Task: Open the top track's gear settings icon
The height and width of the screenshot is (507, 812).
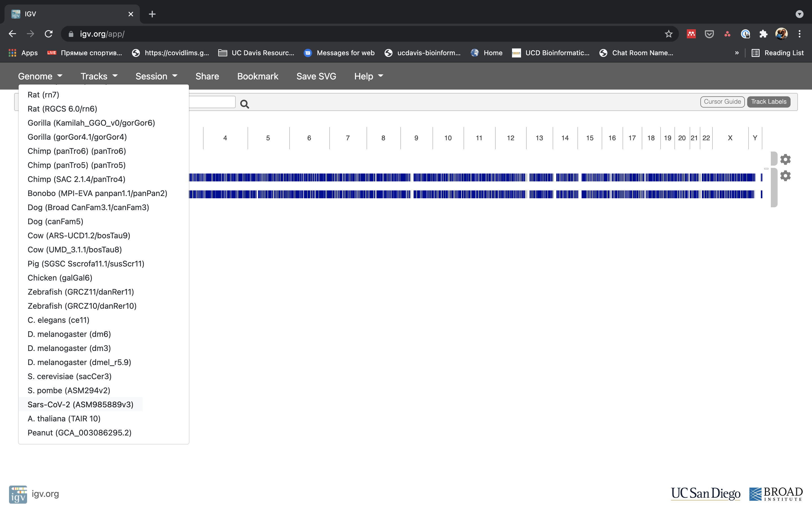Action: pyautogui.click(x=786, y=159)
